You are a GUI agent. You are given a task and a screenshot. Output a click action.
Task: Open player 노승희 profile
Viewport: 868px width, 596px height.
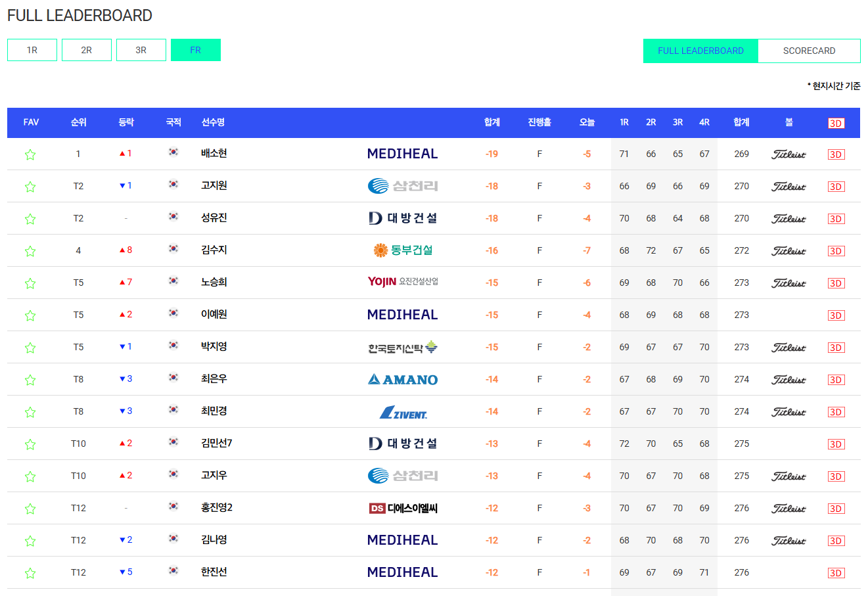coord(214,282)
